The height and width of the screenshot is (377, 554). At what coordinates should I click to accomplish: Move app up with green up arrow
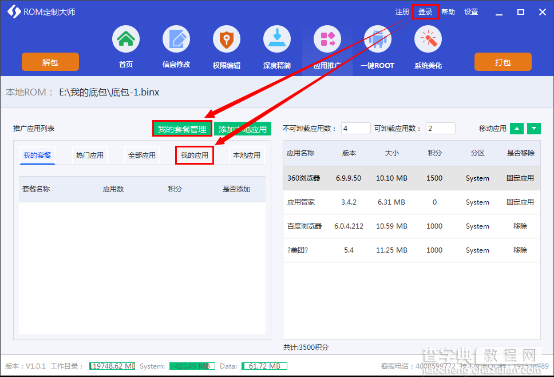pos(517,129)
